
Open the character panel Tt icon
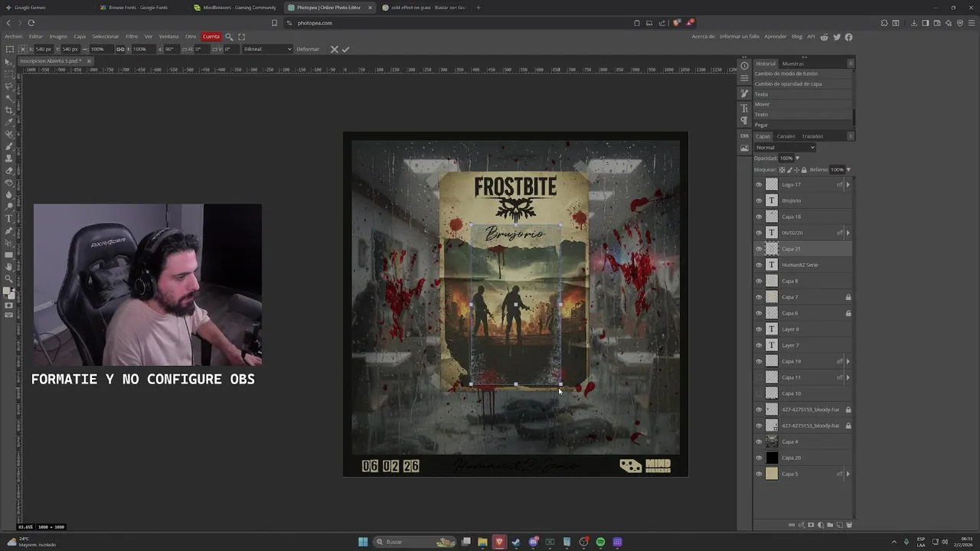(x=744, y=109)
